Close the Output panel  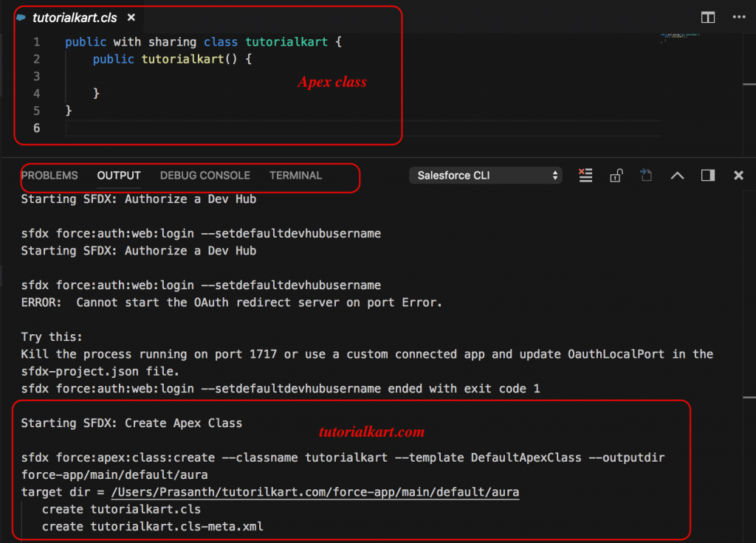pos(738,175)
